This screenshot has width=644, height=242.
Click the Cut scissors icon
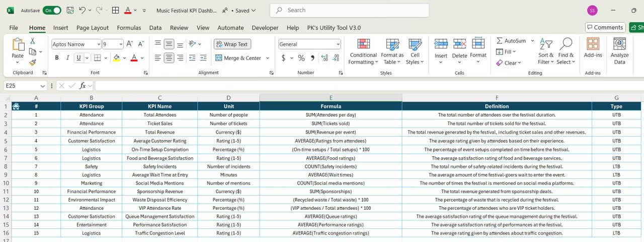[x=33, y=41]
